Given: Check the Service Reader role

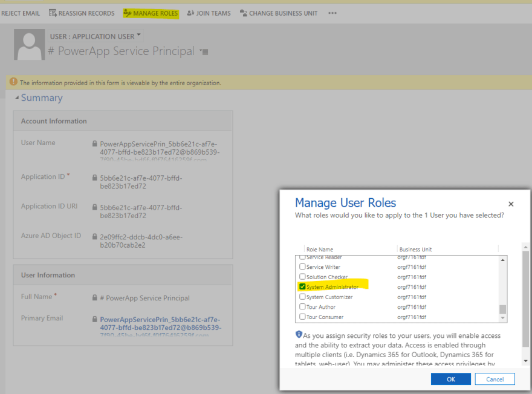Looking at the screenshot, I should pos(302,257).
